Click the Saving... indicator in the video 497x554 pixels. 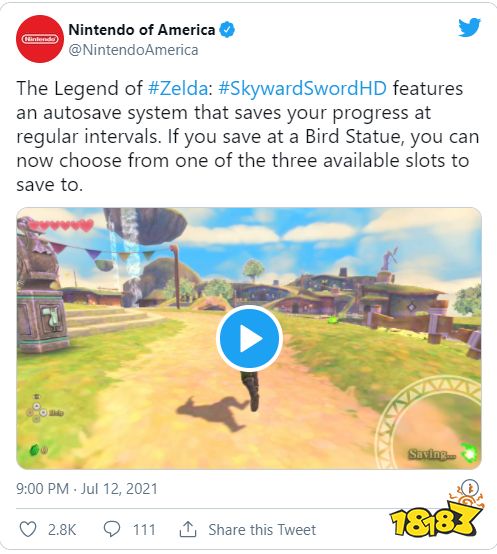[432, 454]
